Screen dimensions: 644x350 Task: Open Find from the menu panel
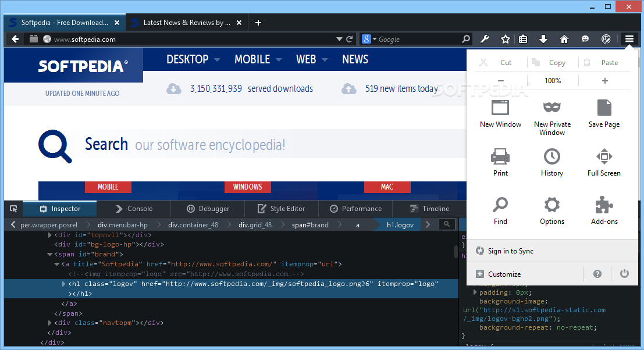(x=500, y=210)
